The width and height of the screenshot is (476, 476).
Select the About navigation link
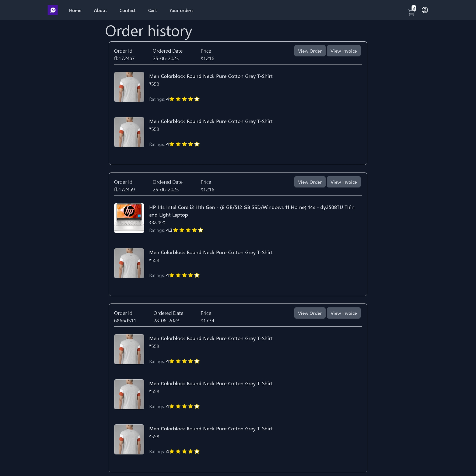100,10
